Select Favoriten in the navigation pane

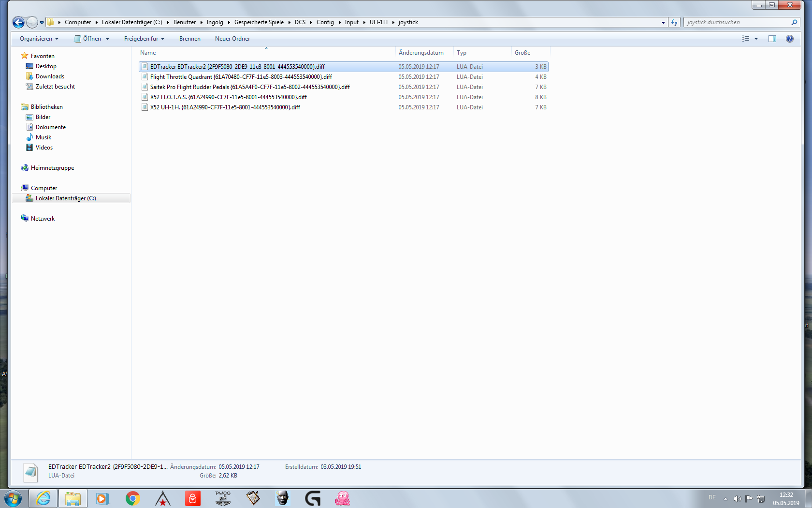[x=43, y=56]
